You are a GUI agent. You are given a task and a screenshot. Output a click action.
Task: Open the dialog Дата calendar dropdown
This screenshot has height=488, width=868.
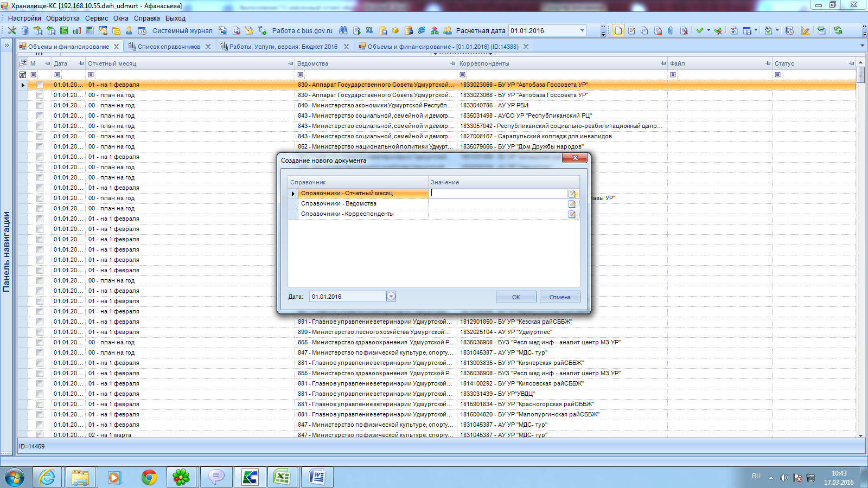click(391, 297)
